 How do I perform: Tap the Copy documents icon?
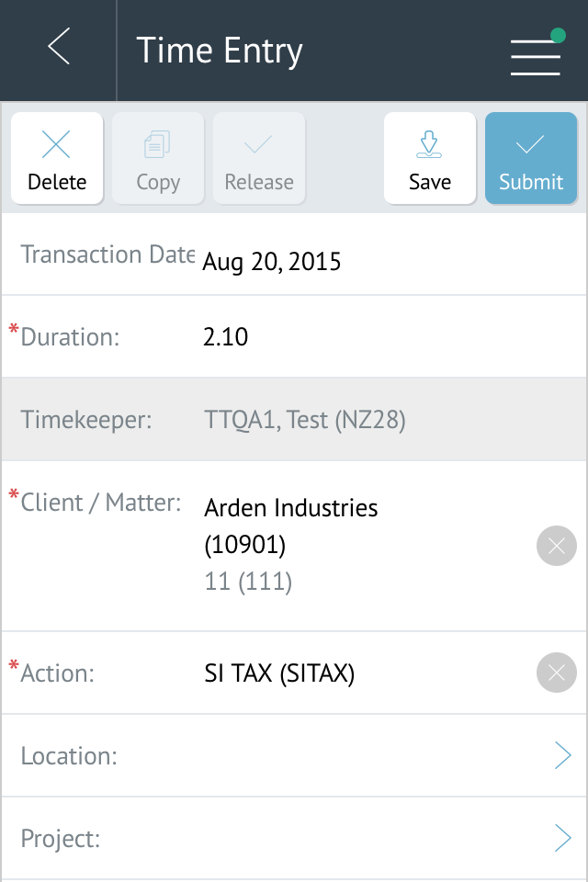pyautogui.click(x=157, y=144)
